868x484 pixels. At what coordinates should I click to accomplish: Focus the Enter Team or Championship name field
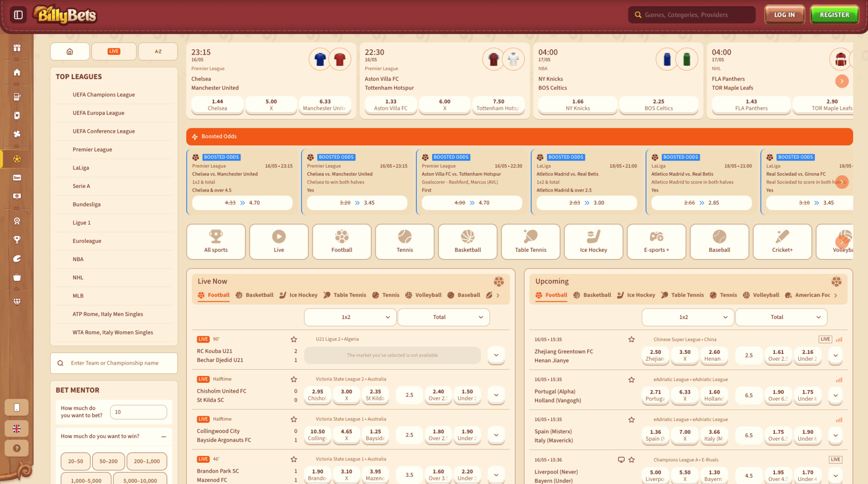pyautogui.click(x=114, y=363)
